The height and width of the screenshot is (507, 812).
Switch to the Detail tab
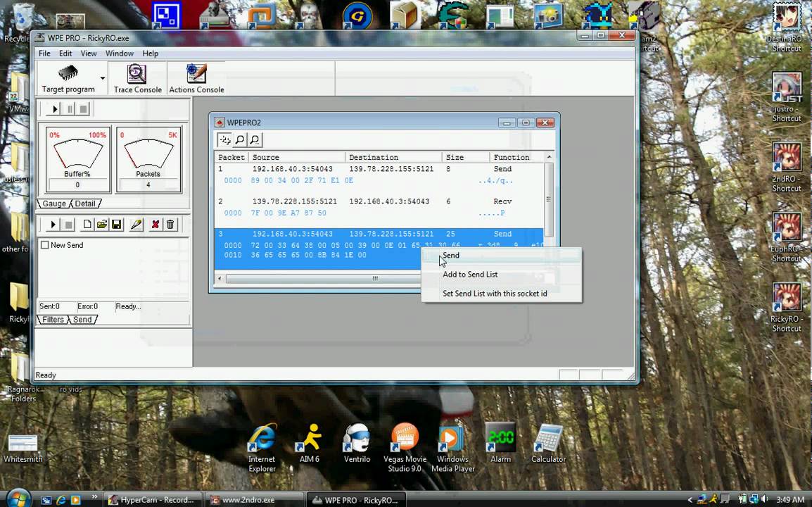(x=85, y=204)
